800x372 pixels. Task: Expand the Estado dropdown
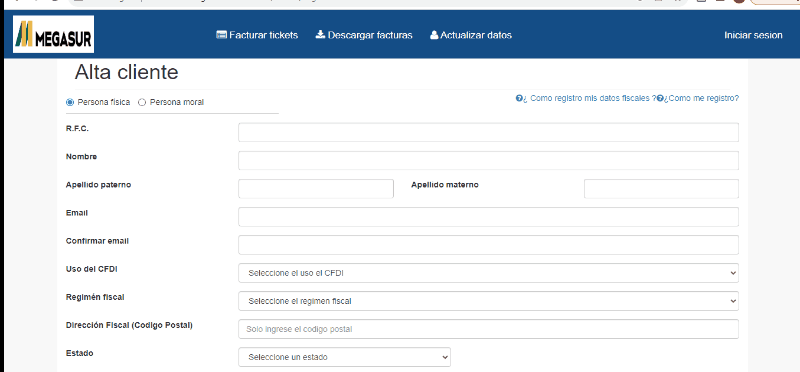(344, 357)
